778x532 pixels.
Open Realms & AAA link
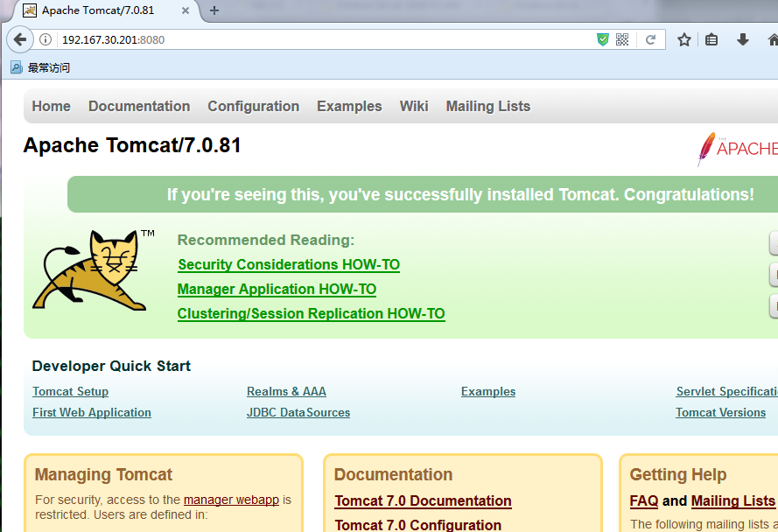click(x=286, y=391)
